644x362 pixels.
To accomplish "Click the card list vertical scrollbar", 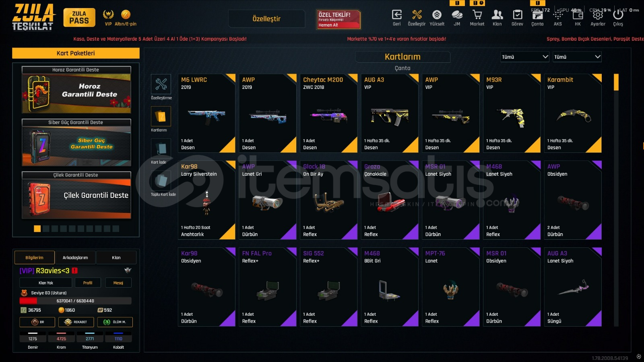I will [x=616, y=200].
